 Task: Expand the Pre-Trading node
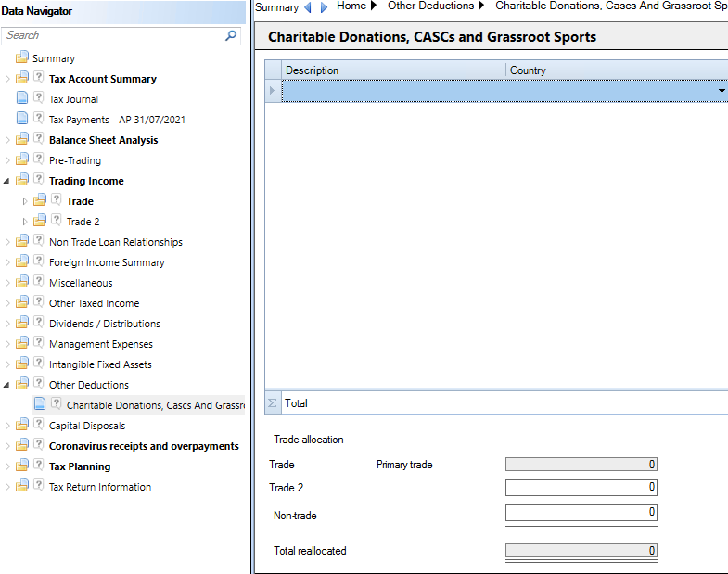coord(7,160)
